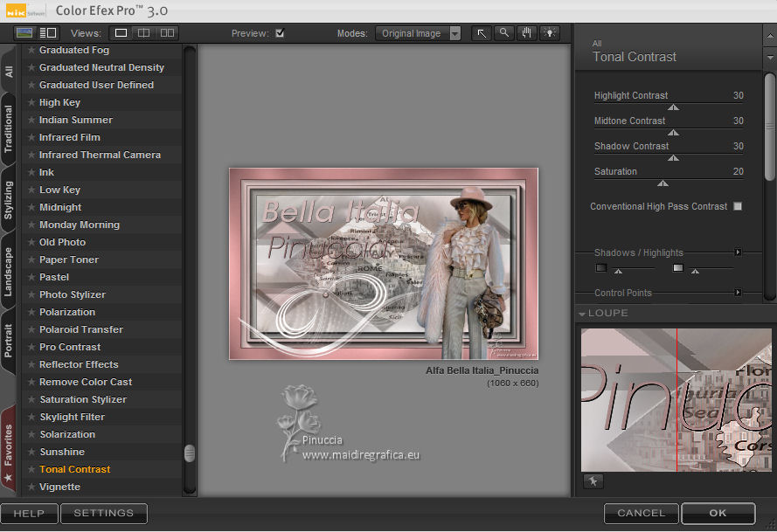Click the filter list scrollbar thumb
Image resolution: width=777 pixels, height=532 pixels.
pos(190,453)
